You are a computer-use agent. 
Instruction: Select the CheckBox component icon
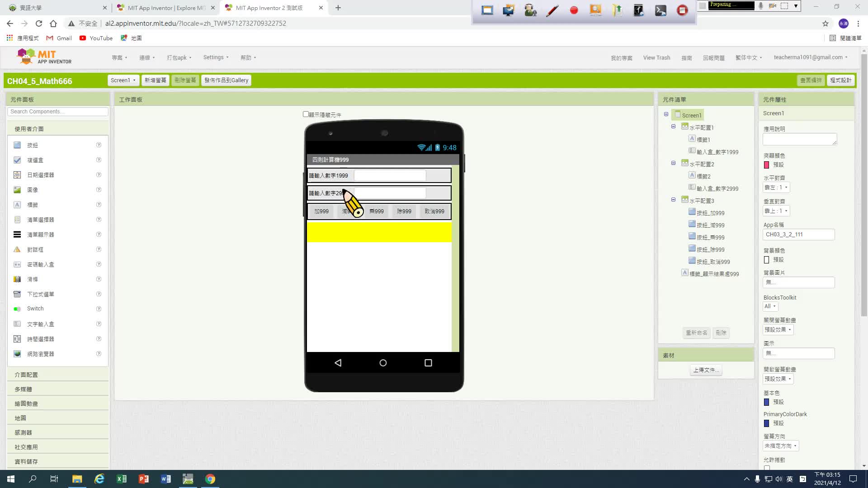coord(17,160)
